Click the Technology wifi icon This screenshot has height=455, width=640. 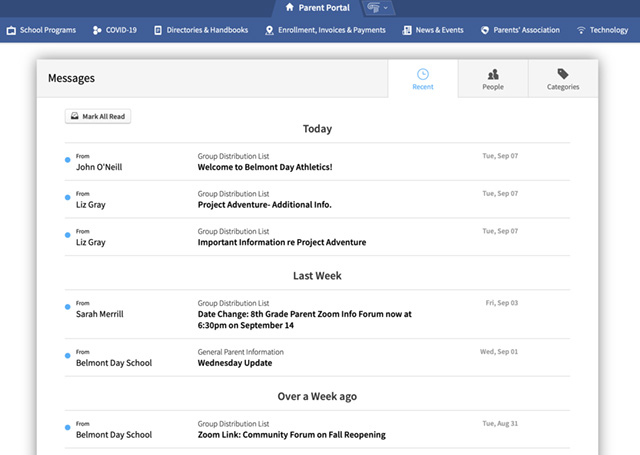click(x=581, y=31)
